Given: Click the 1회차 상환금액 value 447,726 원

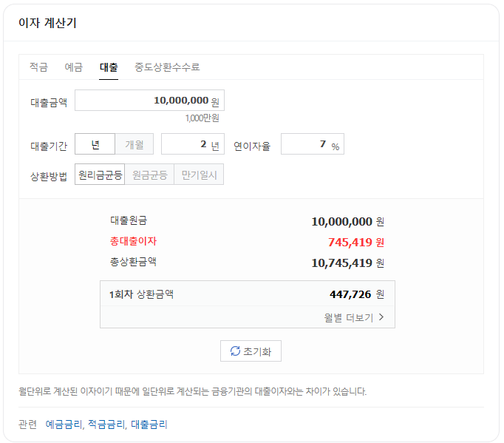Looking at the screenshot, I should [x=357, y=294].
